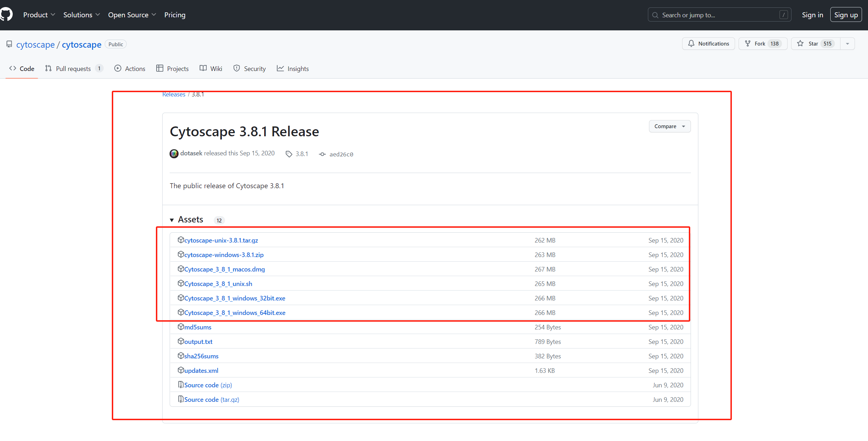Collapse the Assets section triangle
The image size is (868, 441).
(172, 220)
